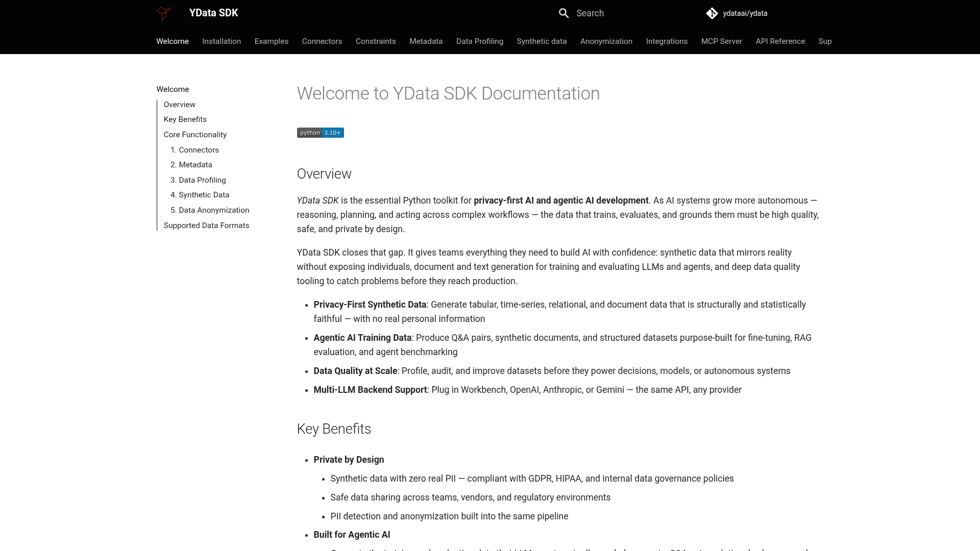Open the MCP Server tab
The height and width of the screenshot is (551, 980).
(x=722, y=41)
